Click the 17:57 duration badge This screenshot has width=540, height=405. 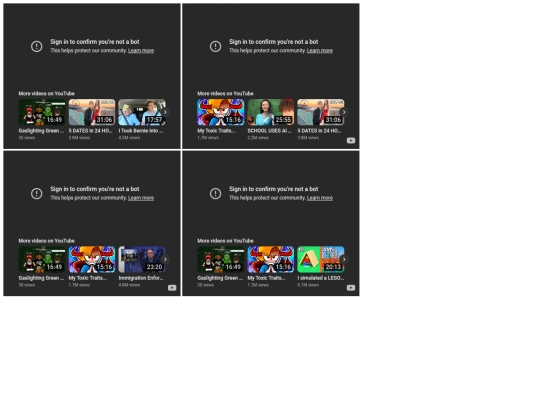(154, 120)
